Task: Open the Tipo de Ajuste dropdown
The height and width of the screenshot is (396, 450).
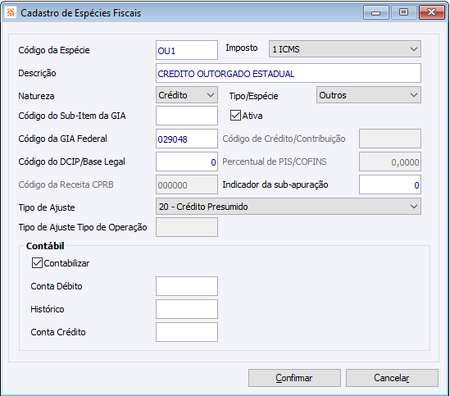Action: pyautogui.click(x=288, y=207)
